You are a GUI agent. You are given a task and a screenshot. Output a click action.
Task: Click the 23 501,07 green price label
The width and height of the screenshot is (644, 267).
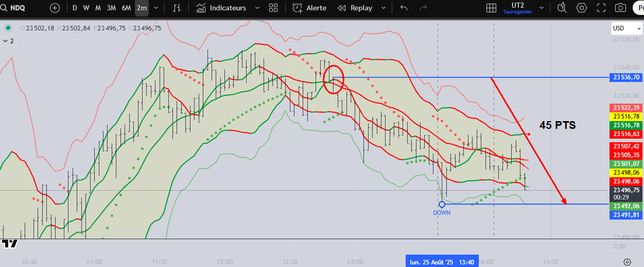[626, 164]
